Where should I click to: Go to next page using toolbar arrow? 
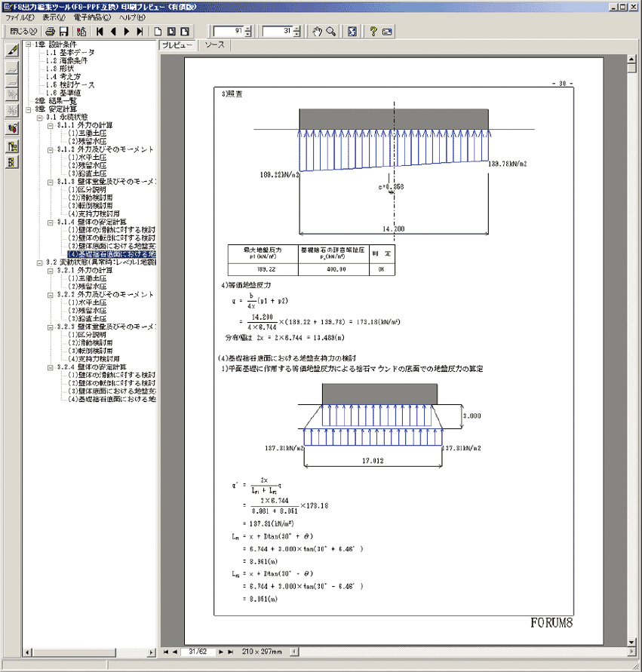[127, 31]
